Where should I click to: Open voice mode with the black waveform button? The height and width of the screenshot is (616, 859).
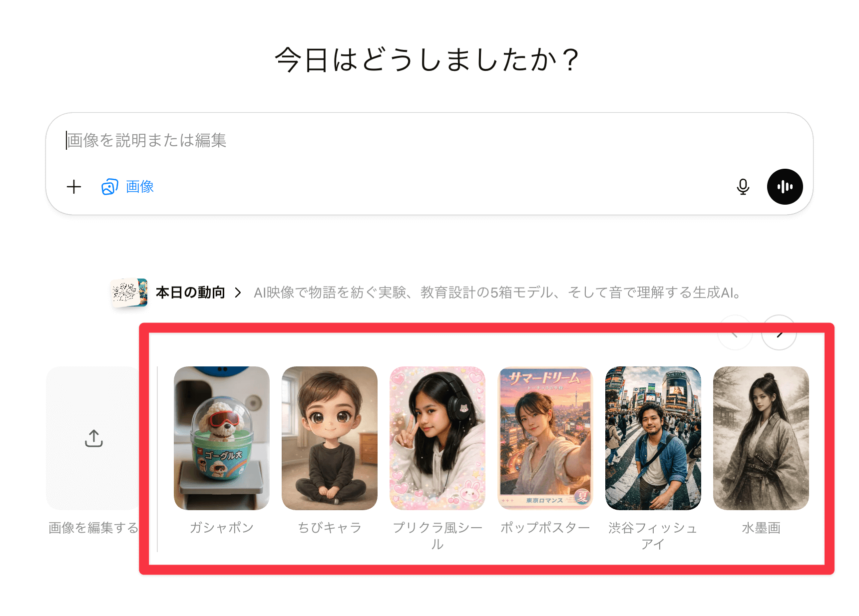coord(785,187)
